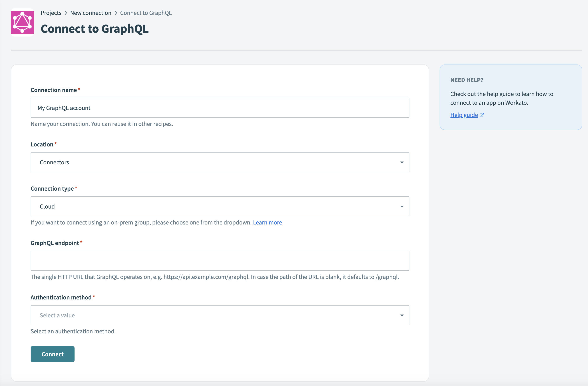Click the external link icon beside Help guide
The width and height of the screenshot is (588, 386).
[482, 115]
